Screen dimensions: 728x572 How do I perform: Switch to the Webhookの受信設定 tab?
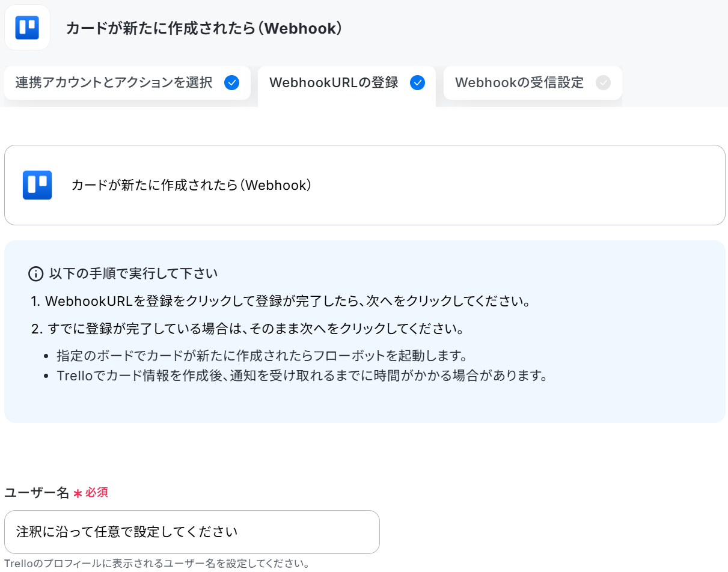[533, 83]
